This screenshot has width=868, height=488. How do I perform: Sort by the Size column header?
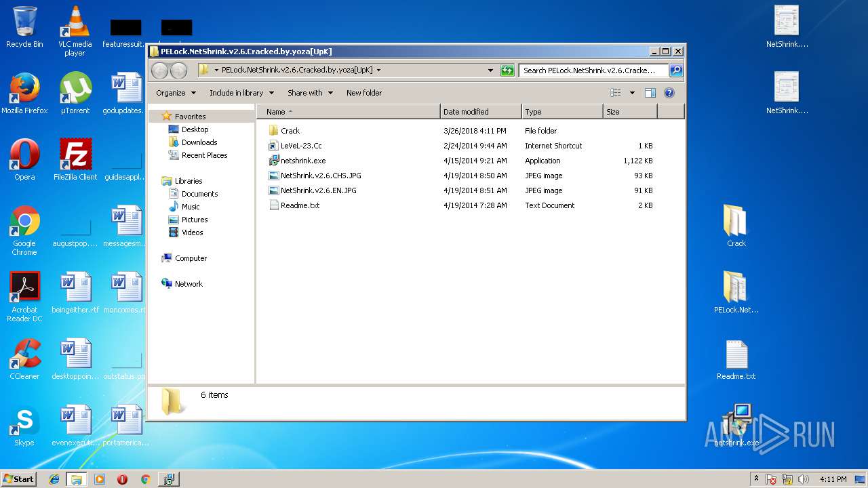tap(630, 112)
